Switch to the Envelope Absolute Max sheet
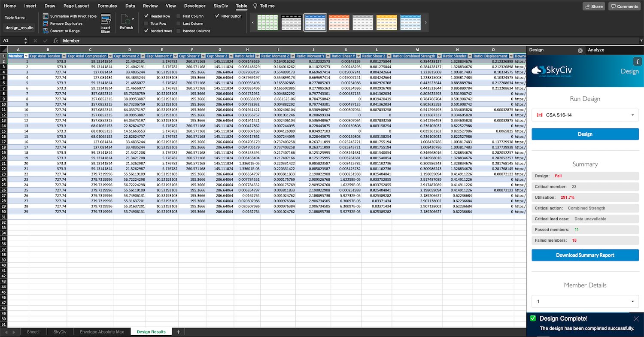This screenshot has height=337, width=644. pyautogui.click(x=102, y=332)
